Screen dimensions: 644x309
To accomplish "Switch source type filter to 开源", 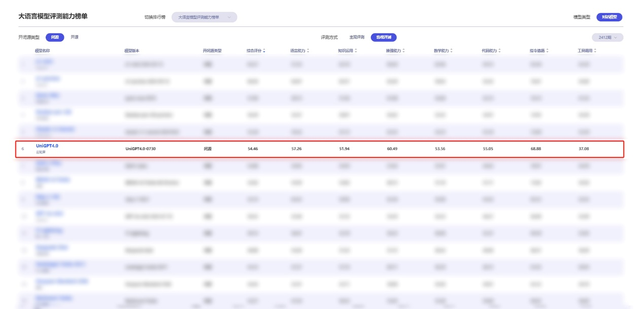I will (75, 37).
